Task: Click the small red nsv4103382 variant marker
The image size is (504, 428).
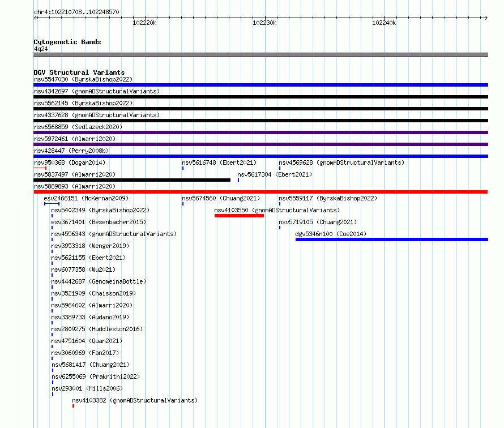Action: pyautogui.click(x=73, y=406)
